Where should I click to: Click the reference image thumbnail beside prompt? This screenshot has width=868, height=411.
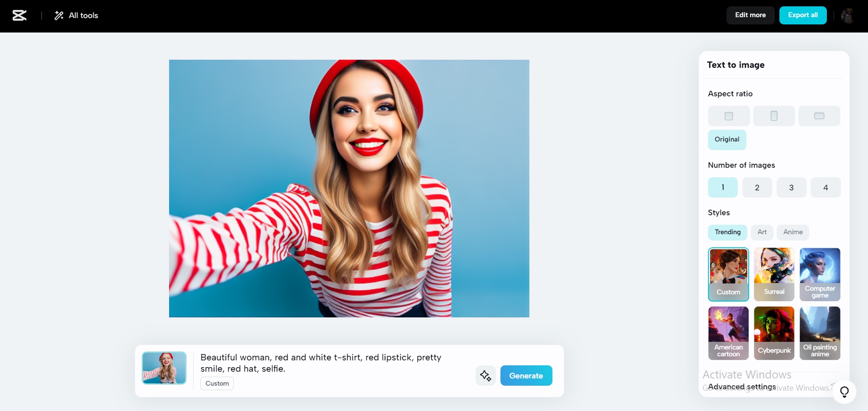pyautogui.click(x=164, y=368)
